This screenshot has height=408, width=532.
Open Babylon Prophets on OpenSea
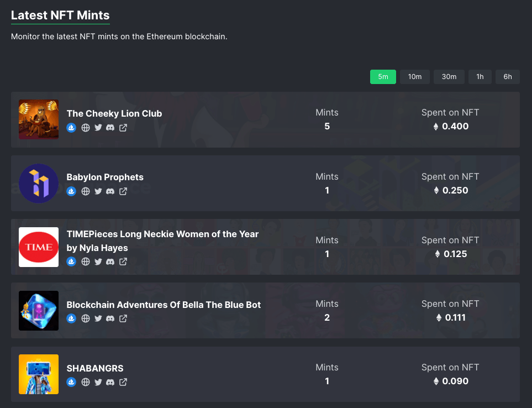pos(71,191)
